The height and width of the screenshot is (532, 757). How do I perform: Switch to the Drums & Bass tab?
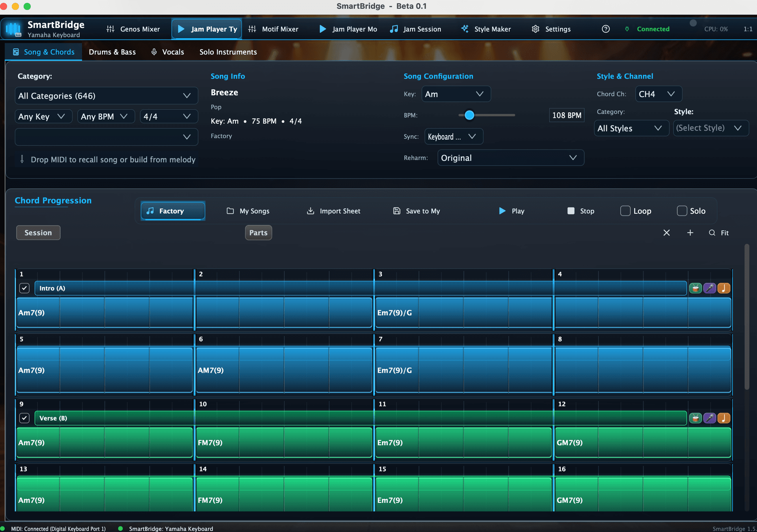(112, 52)
